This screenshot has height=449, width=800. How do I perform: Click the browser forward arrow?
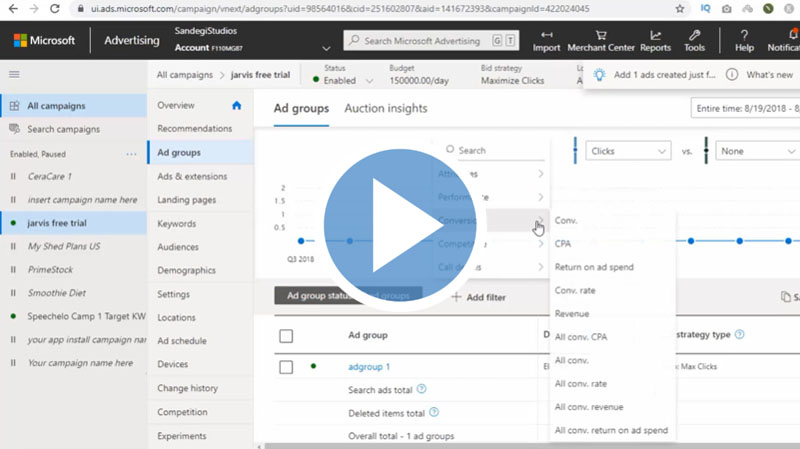(34, 9)
